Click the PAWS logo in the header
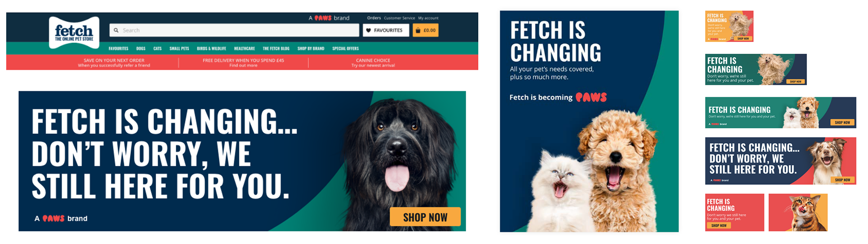Screen dimensions: 868x244 323,18
